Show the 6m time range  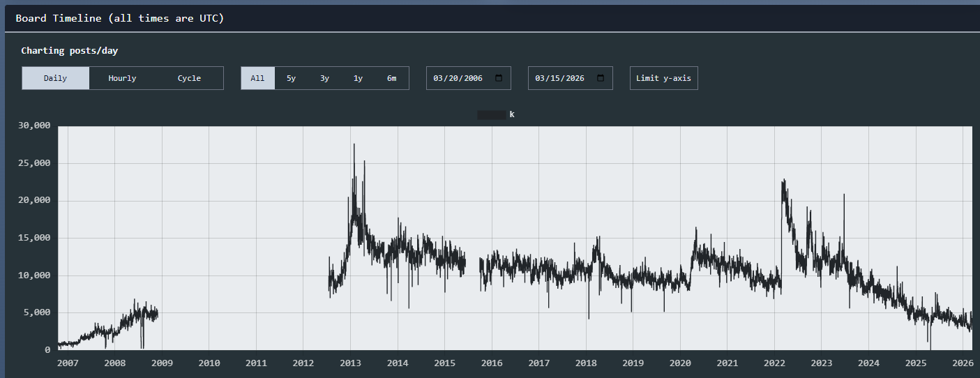click(392, 78)
